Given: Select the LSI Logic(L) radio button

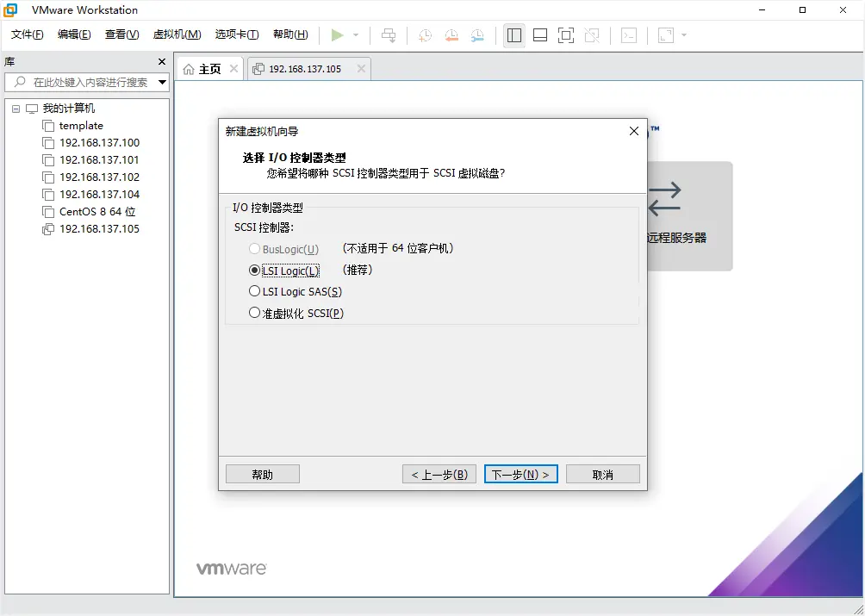Looking at the screenshot, I should coord(254,271).
